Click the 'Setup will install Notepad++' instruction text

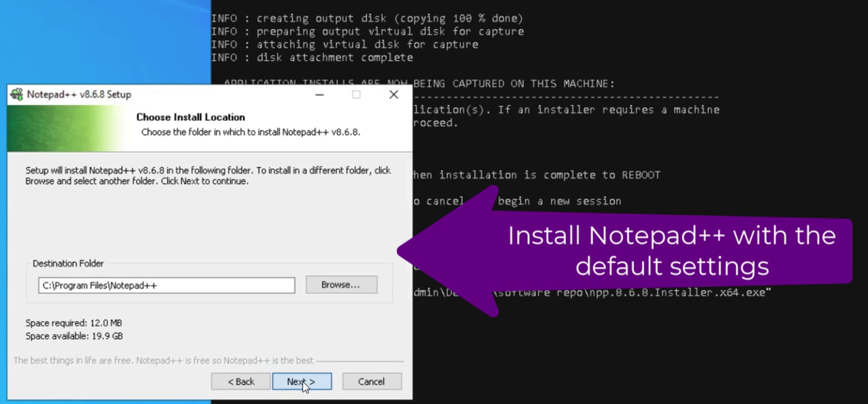[208, 176]
